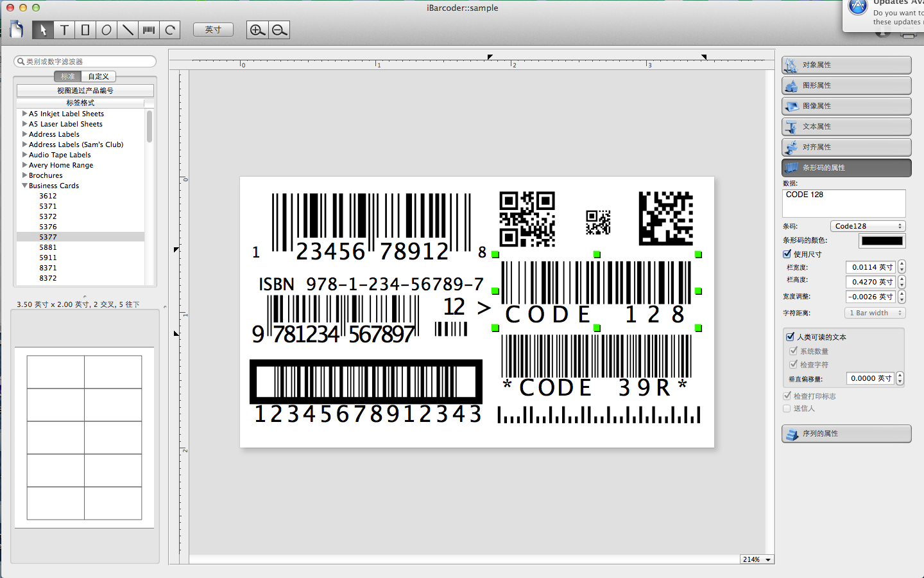Click the label sheet layout preview
Viewport: 924px width, 578px height.
click(84, 437)
